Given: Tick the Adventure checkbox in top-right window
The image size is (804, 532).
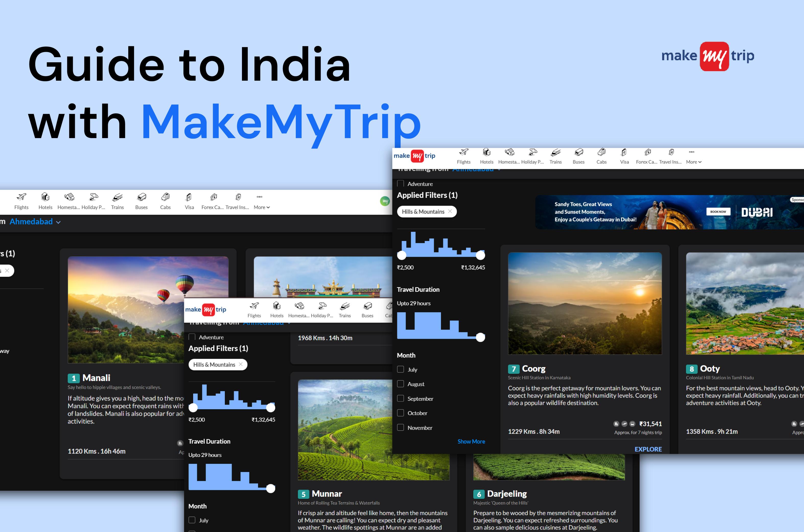Looking at the screenshot, I should click(x=401, y=184).
